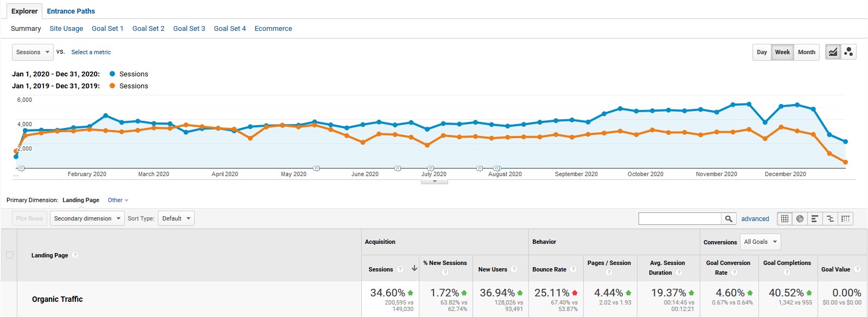Select the data table view icon
The height and width of the screenshot is (317, 868).
click(x=784, y=218)
